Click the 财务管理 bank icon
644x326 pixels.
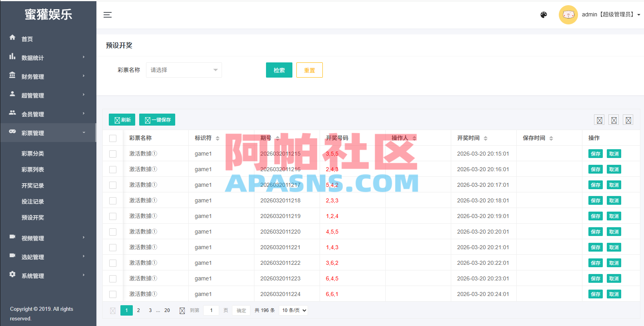click(x=12, y=75)
